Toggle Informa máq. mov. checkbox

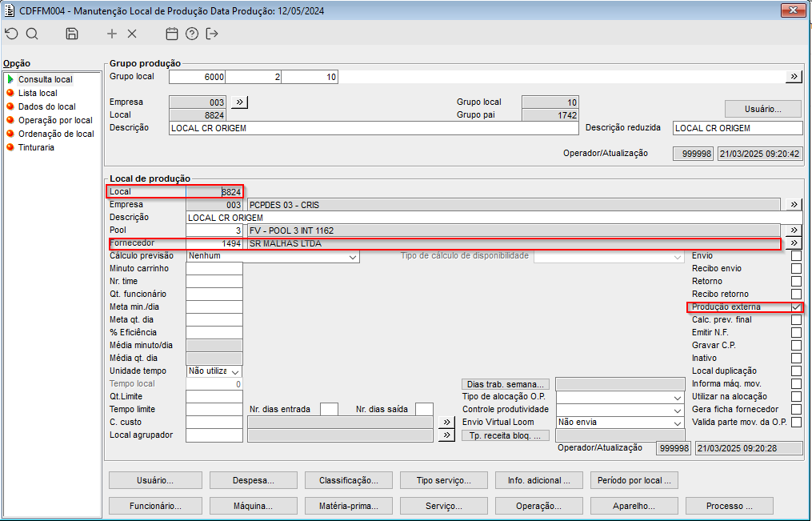[x=797, y=384]
